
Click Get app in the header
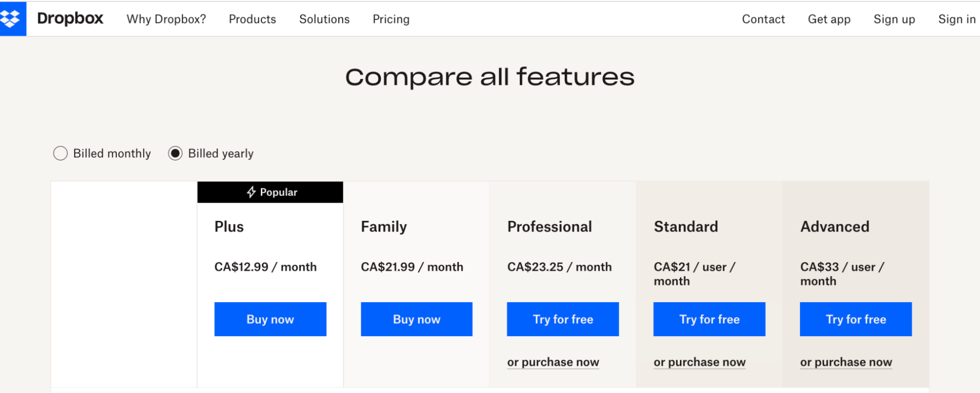829,19
